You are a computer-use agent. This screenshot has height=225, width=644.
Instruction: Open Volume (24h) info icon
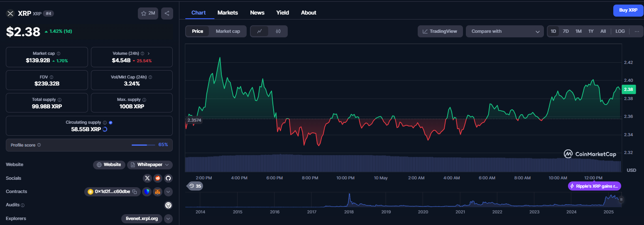click(142, 54)
